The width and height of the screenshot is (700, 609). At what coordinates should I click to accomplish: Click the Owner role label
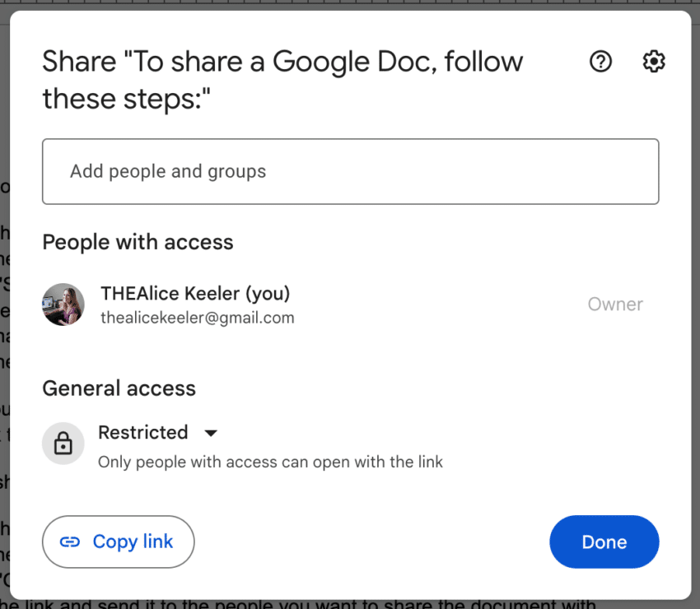[615, 304]
